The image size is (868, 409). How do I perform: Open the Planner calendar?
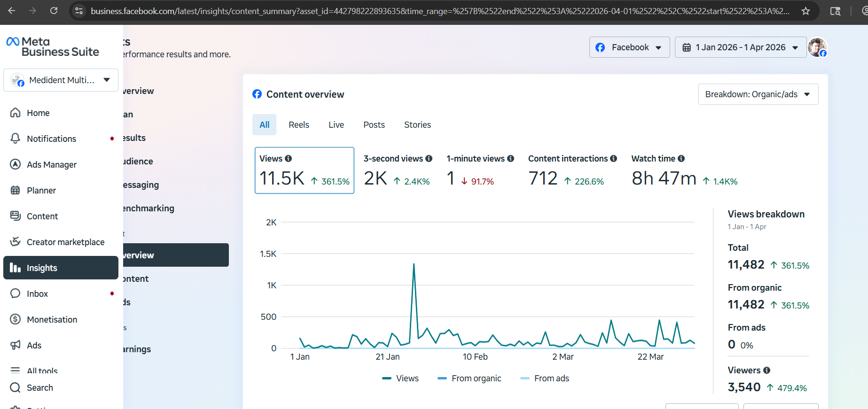click(x=61, y=190)
